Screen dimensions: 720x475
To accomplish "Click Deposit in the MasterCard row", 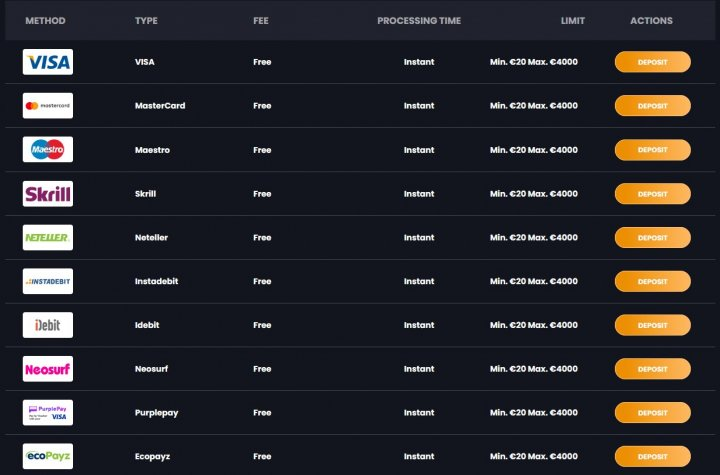I will coord(652,106).
